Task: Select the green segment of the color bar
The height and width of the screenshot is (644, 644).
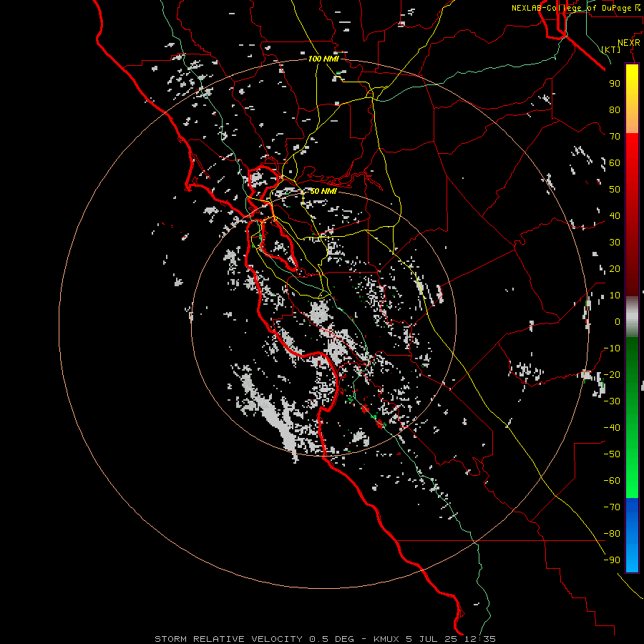Action: click(632, 418)
